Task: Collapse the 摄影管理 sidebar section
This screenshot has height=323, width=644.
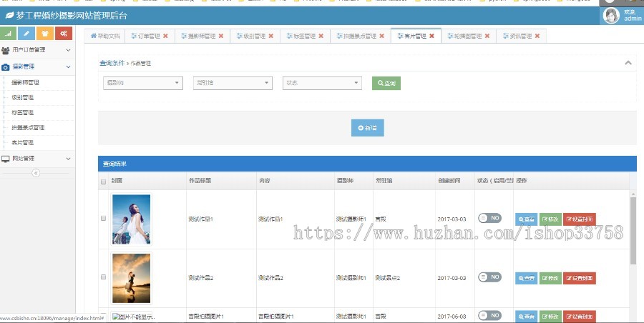Action: click(x=37, y=67)
